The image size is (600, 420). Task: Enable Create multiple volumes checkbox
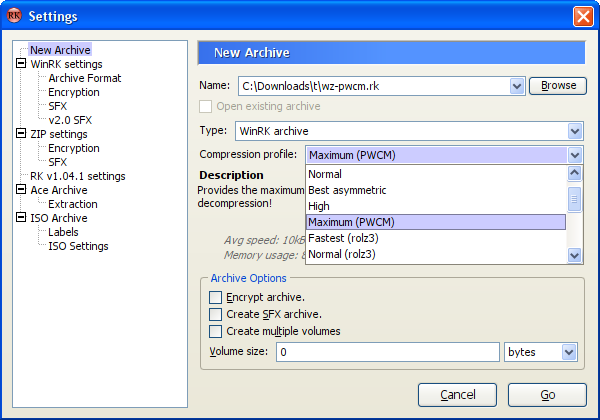click(215, 331)
